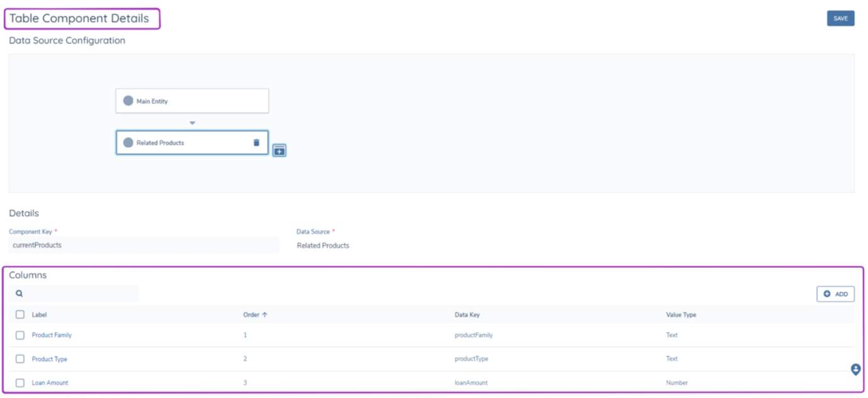Tick the Loan Amount row checkbox

[x=20, y=383]
